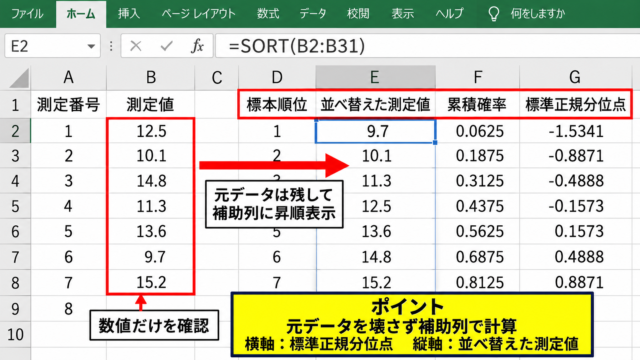The width and height of the screenshot is (640, 360).
Task: Select row 1 header
Action: 15,105
